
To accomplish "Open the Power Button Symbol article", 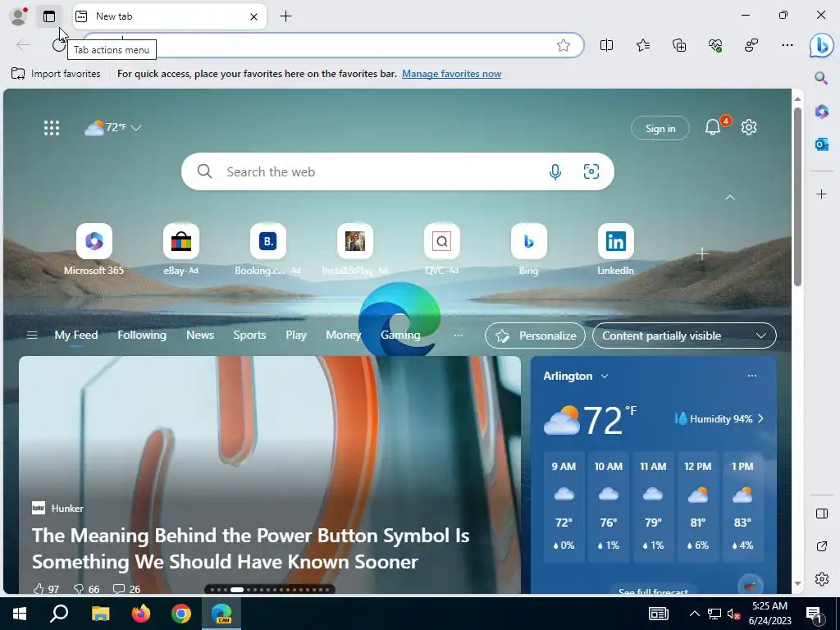I will pos(250,549).
